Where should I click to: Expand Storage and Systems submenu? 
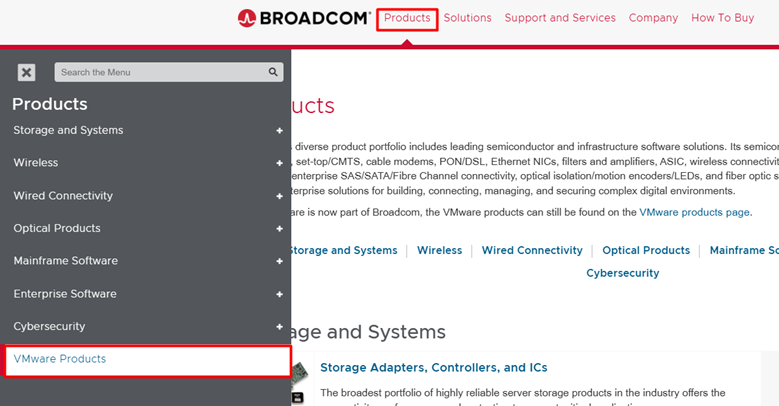280,130
